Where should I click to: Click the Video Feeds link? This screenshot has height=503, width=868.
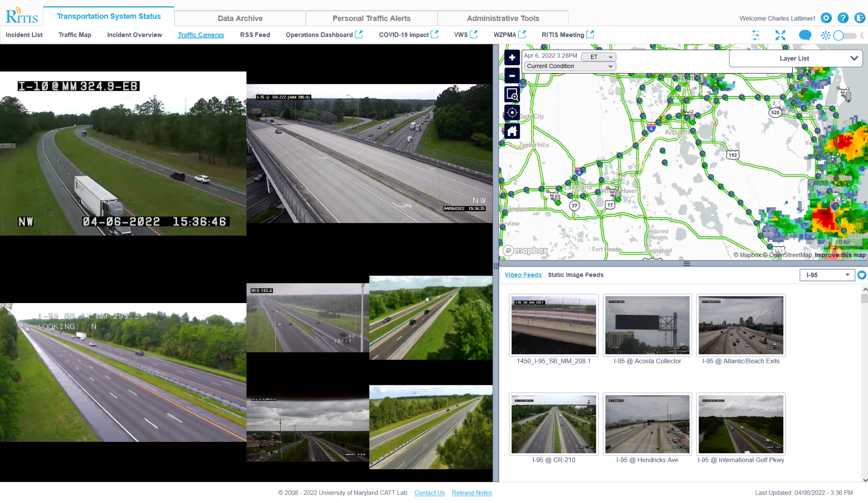click(523, 275)
